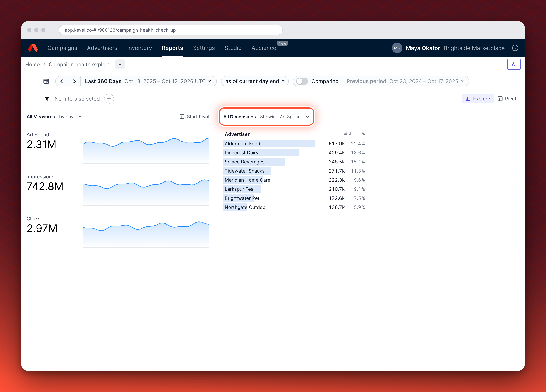Click the AI button
Image resolution: width=546 pixels, height=392 pixels.
click(x=514, y=65)
